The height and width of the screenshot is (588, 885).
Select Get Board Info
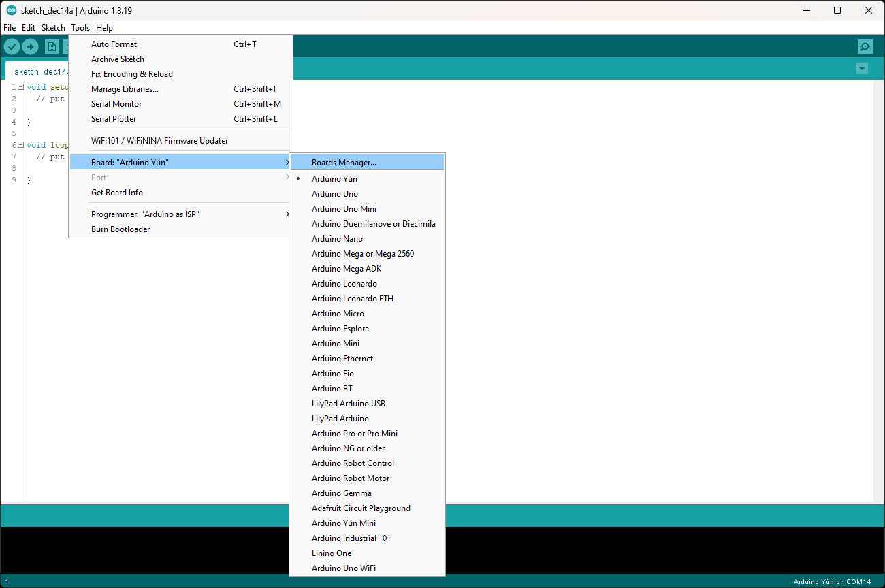180,193
